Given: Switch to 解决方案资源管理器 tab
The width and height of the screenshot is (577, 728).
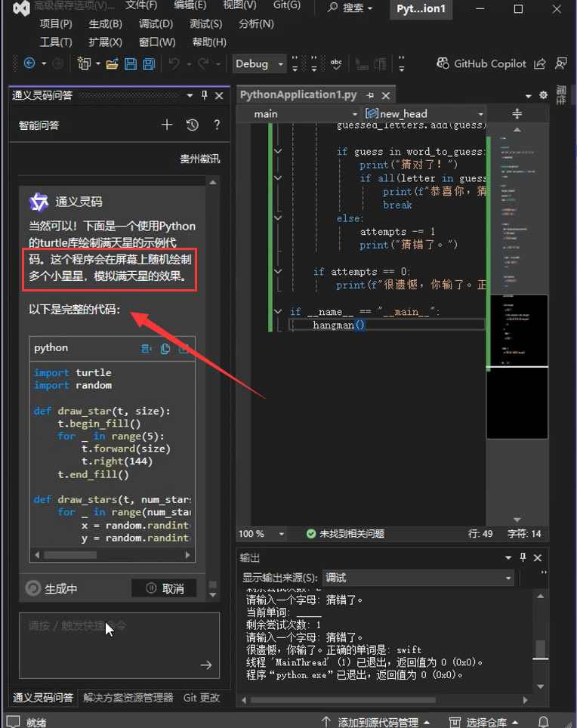Looking at the screenshot, I should coord(128,697).
